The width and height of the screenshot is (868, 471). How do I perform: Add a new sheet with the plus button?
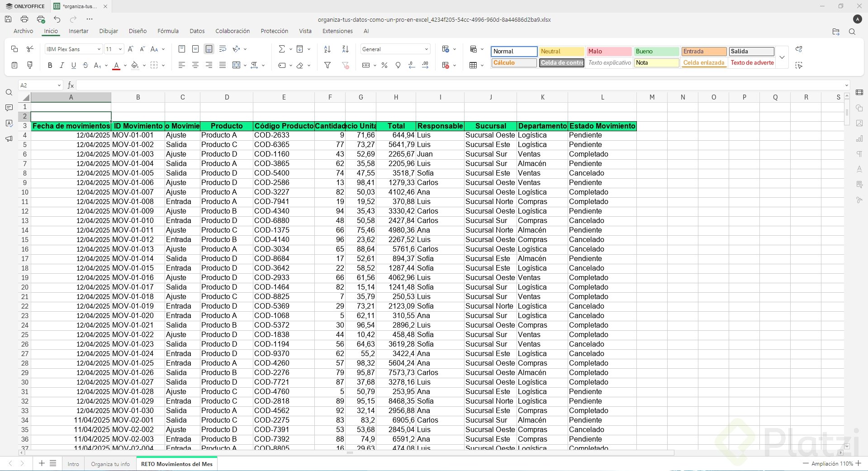pos(42,463)
